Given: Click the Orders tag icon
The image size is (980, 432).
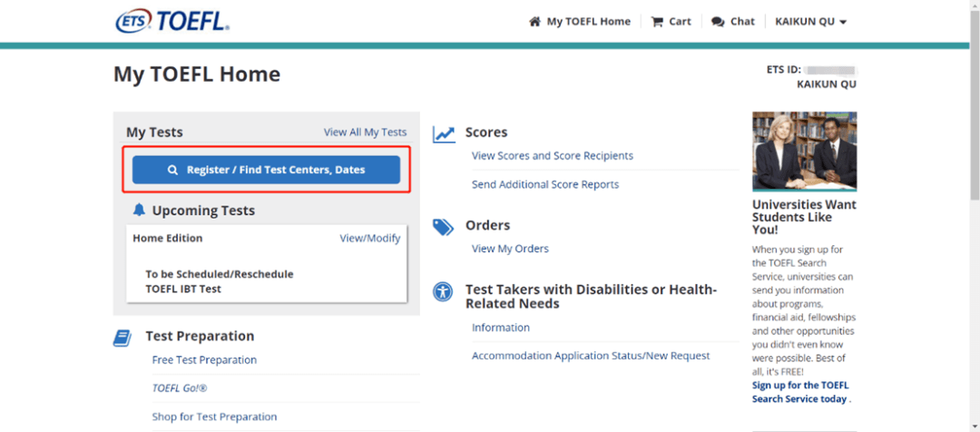Looking at the screenshot, I should [443, 227].
